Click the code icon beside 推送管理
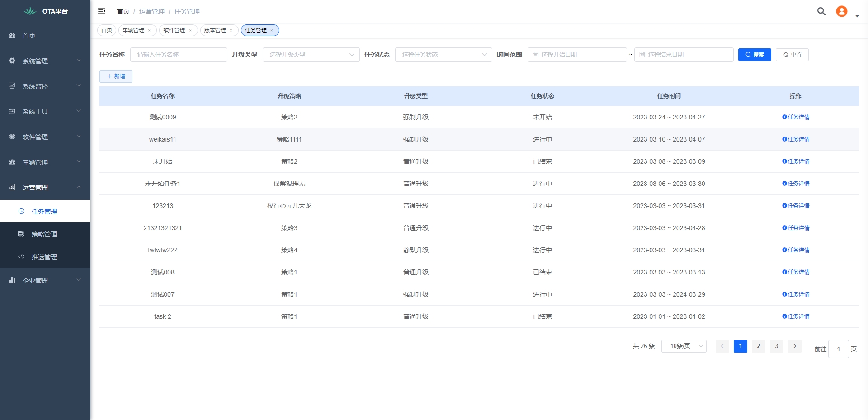This screenshot has width=868, height=420. 21,256
